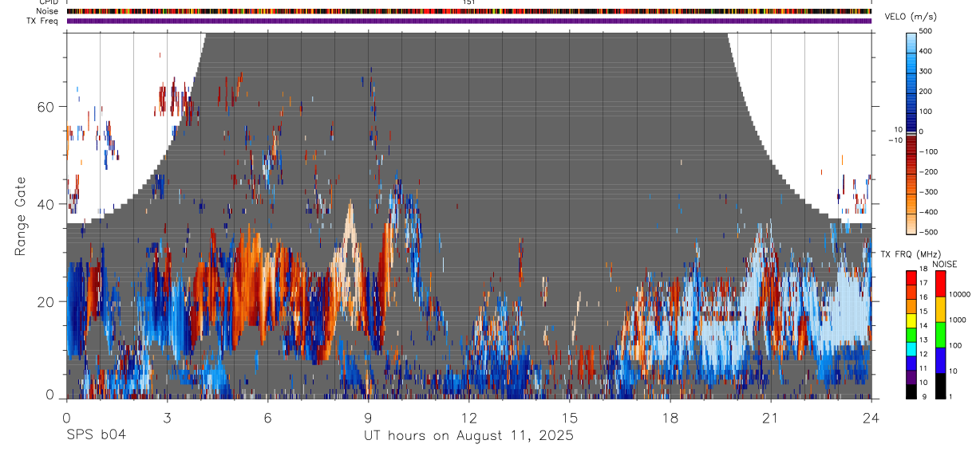Click the velocity scale value '300'

tap(926, 71)
